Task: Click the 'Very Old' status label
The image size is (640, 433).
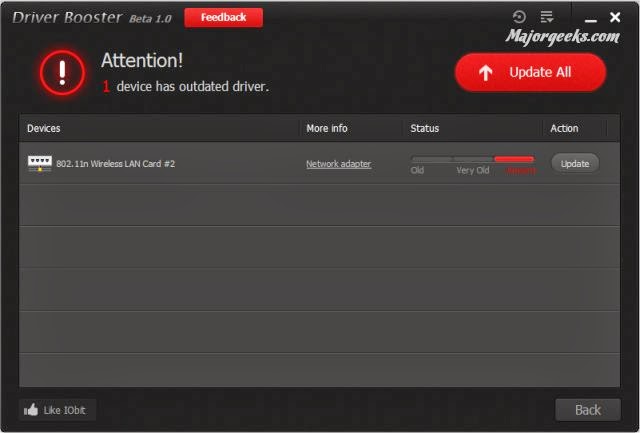Action: [473, 170]
